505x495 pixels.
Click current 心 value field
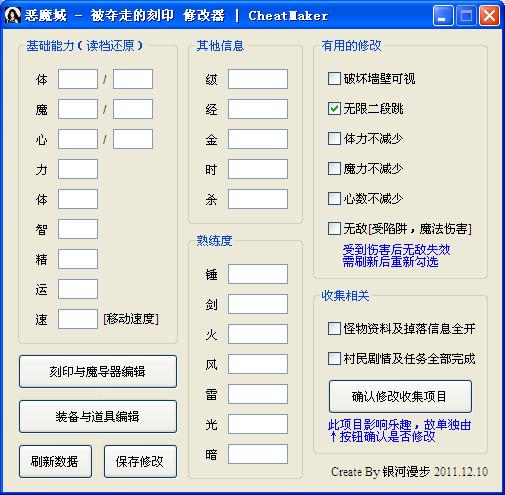78,139
